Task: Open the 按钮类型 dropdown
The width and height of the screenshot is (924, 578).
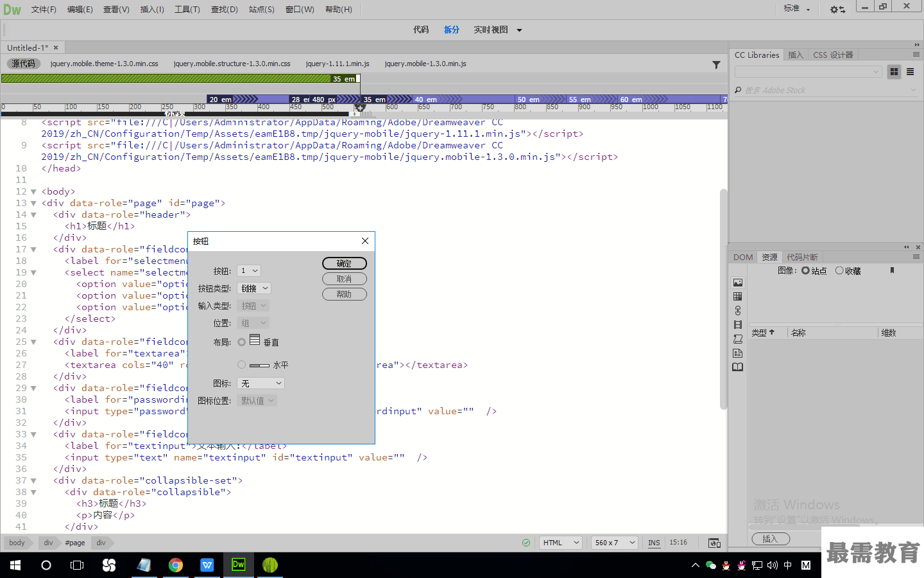Action: [254, 288]
